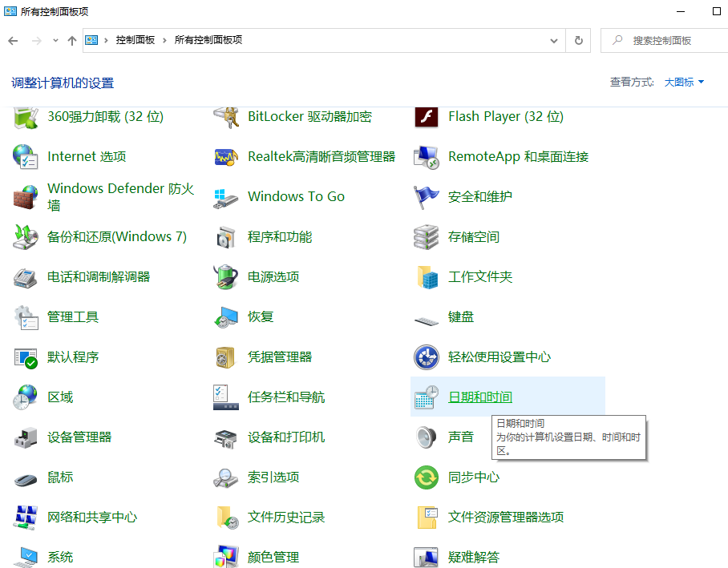The image size is (728, 568).
Task: Open the address bar history dropdown
Action: click(554, 40)
